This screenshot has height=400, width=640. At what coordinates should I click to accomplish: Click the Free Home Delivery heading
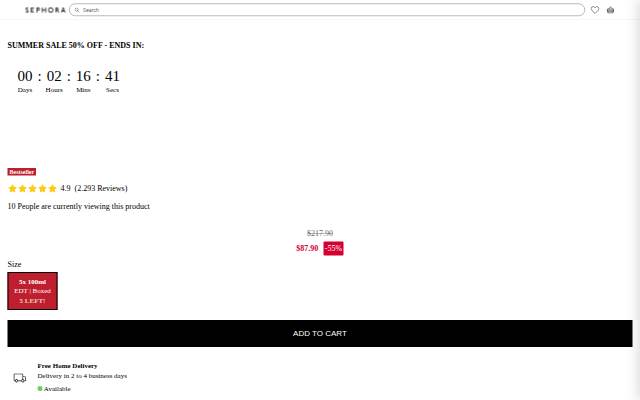67,366
